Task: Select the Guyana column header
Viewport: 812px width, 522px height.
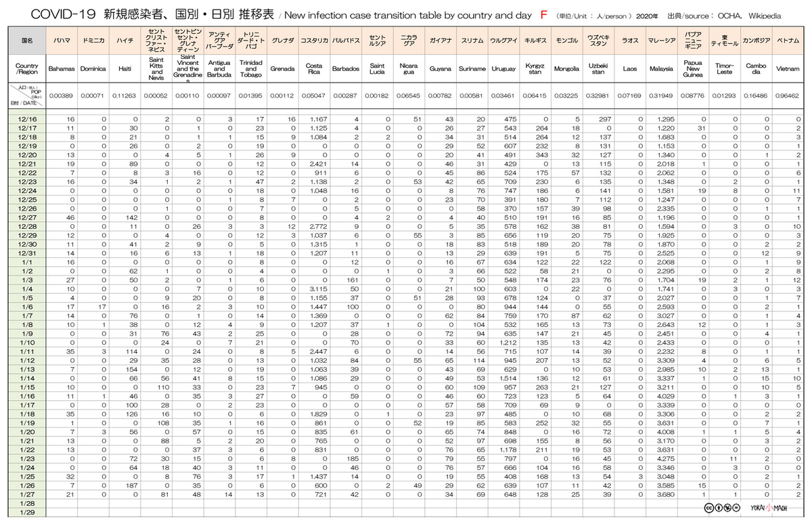Action: tap(441, 69)
